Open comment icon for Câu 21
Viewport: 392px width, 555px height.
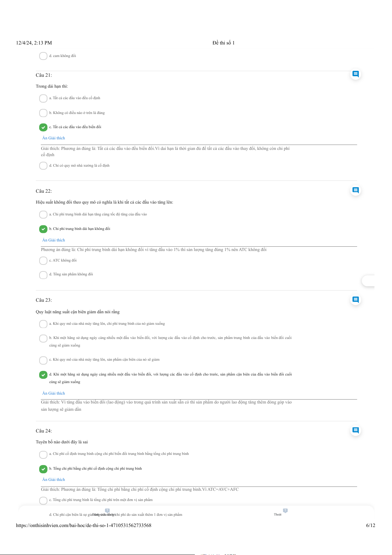pyautogui.click(x=355, y=74)
